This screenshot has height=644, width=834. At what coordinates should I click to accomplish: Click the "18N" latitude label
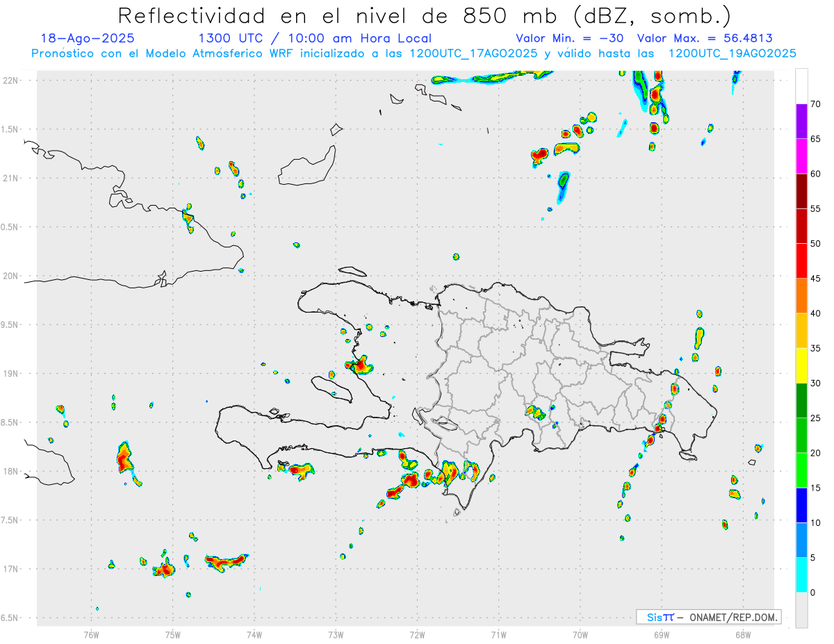click(12, 471)
